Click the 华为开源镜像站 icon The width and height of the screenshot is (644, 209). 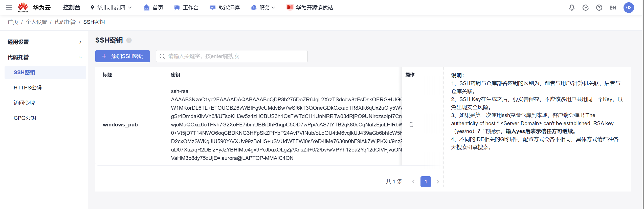click(x=290, y=7)
